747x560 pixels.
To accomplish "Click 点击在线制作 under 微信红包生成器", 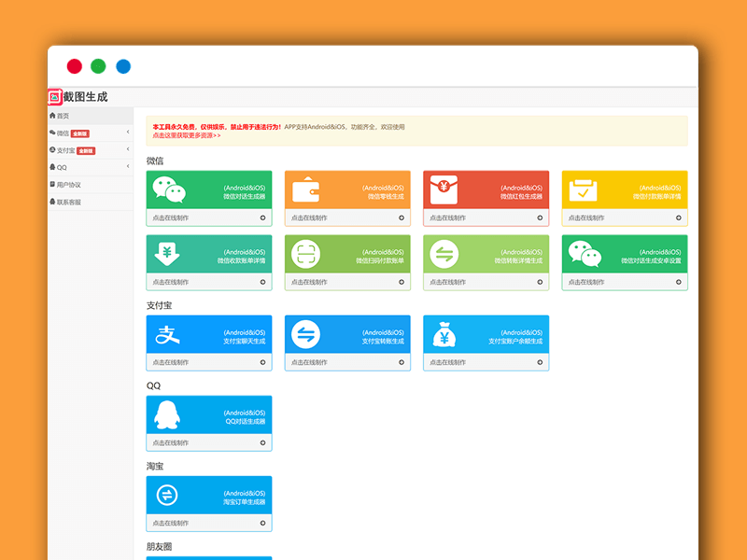I will (448, 217).
